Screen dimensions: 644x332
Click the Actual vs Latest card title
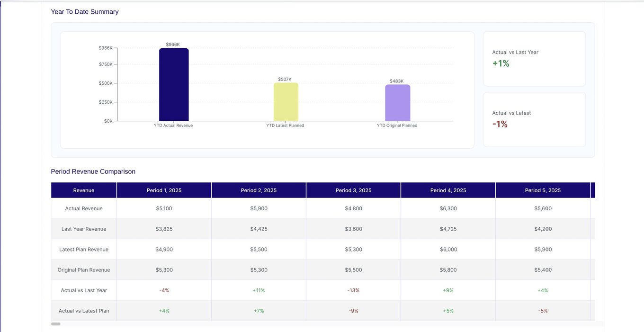[511, 113]
